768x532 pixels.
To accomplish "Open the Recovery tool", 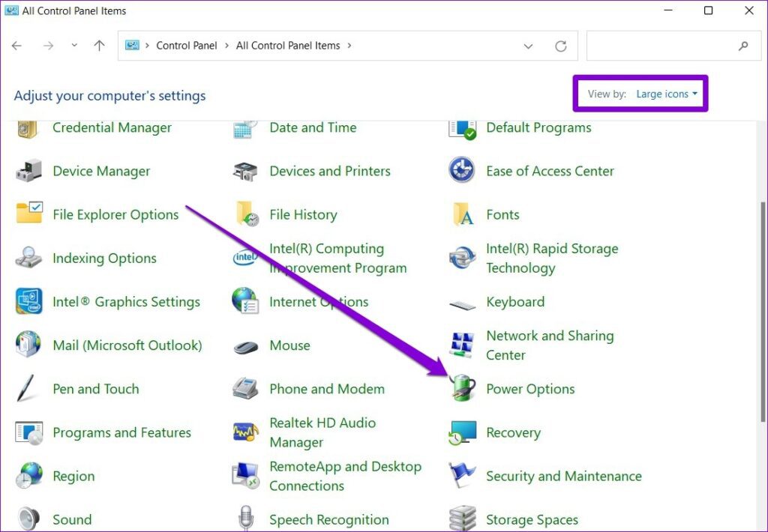I will (x=514, y=432).
